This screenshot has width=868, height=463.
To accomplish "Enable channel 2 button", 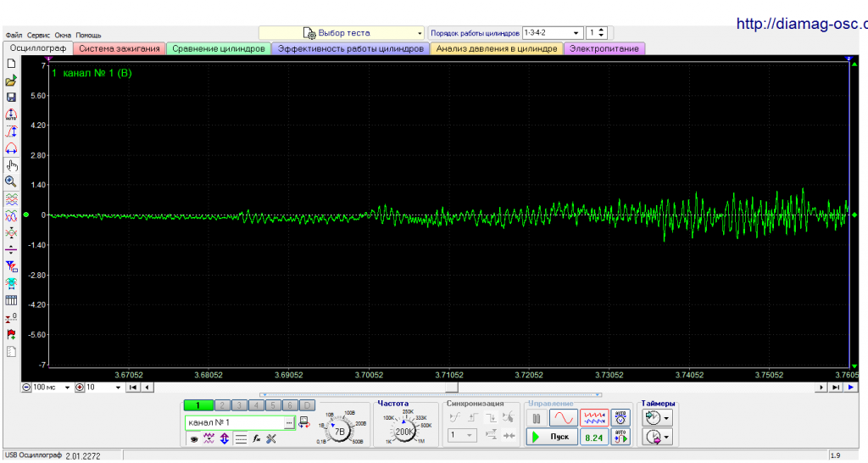I will [222, 405].
